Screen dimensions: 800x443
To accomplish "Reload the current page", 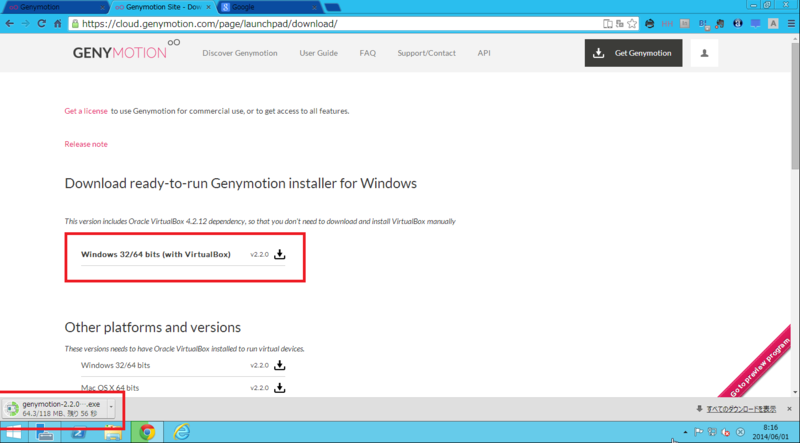I will [41, 23].
